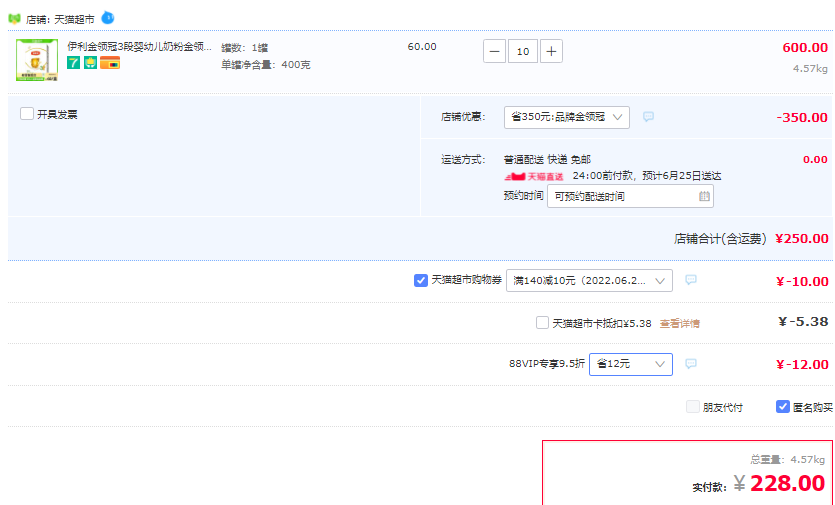This screenshot has height=505, width=835.
Task: Click the -350.00 store discount amount
Action: [802, 117]
